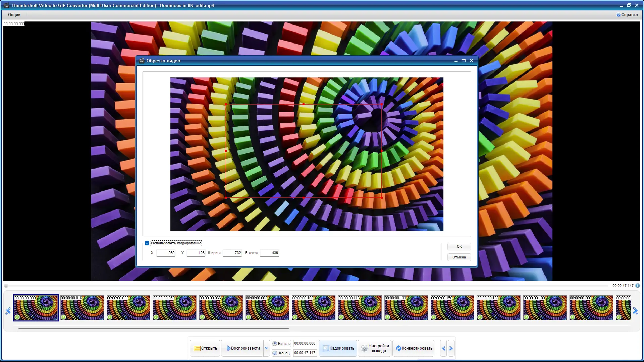Viewport: 644px width, 362px height.
Task: Click Отмена to cancel cropping
Action: coord(459,257)
